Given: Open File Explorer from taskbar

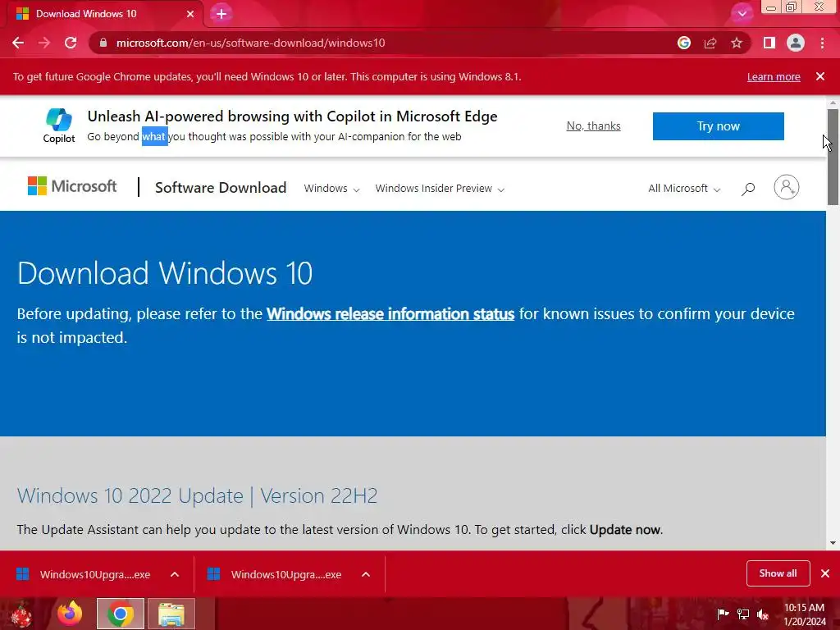Looking at the screenshot, I should [x=171, y=614].
